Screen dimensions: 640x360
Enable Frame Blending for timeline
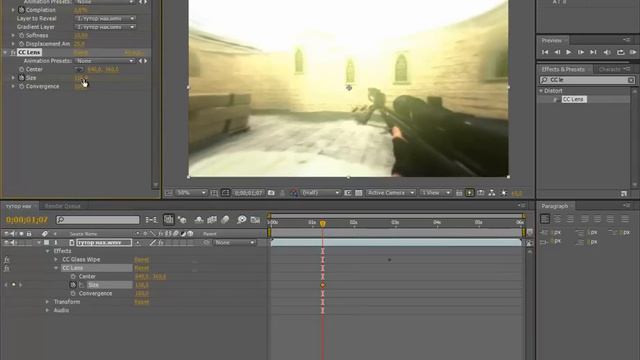coord(212,220)
